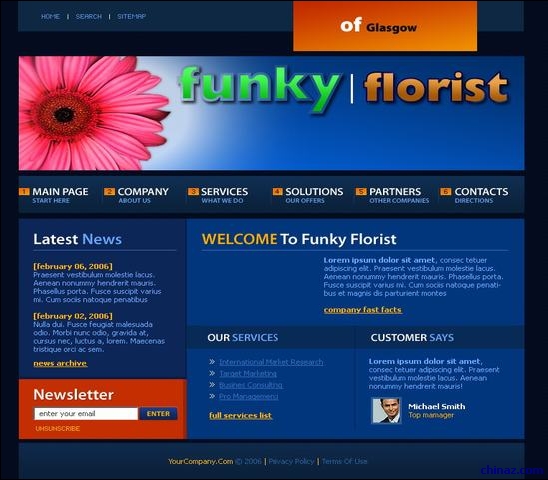Open the Home link in top bar

[50, 16]
